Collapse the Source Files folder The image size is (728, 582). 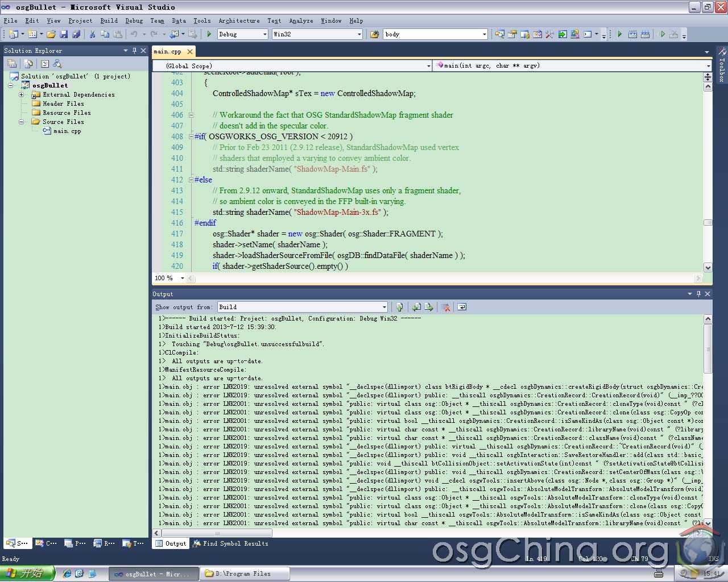(x=22, y=122)
